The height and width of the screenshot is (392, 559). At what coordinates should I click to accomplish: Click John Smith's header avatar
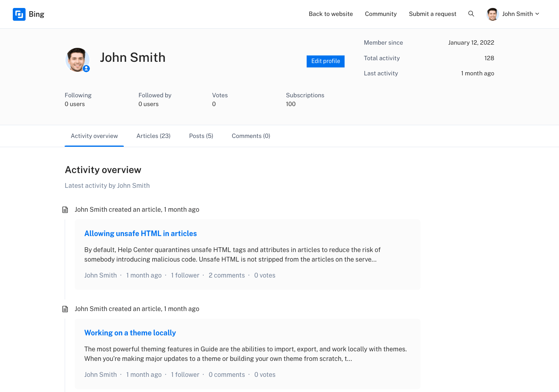pos(493,14)
